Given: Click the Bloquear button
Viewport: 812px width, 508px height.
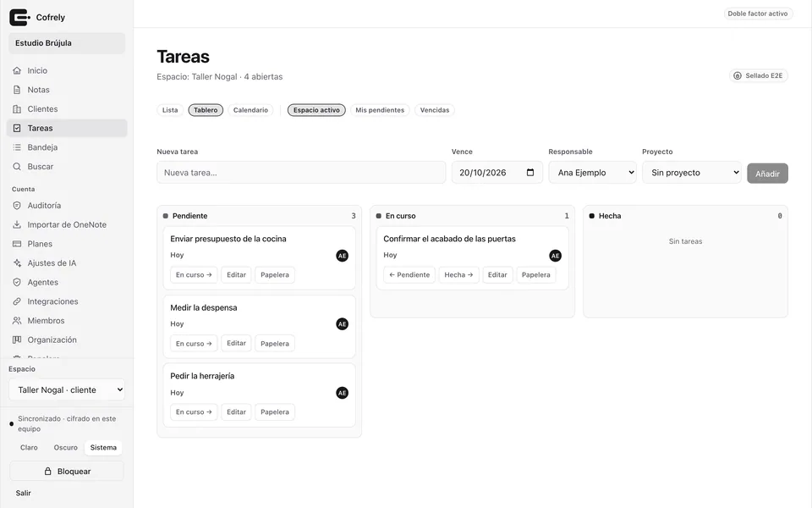Looking at the screenshot, I should 67,472.
